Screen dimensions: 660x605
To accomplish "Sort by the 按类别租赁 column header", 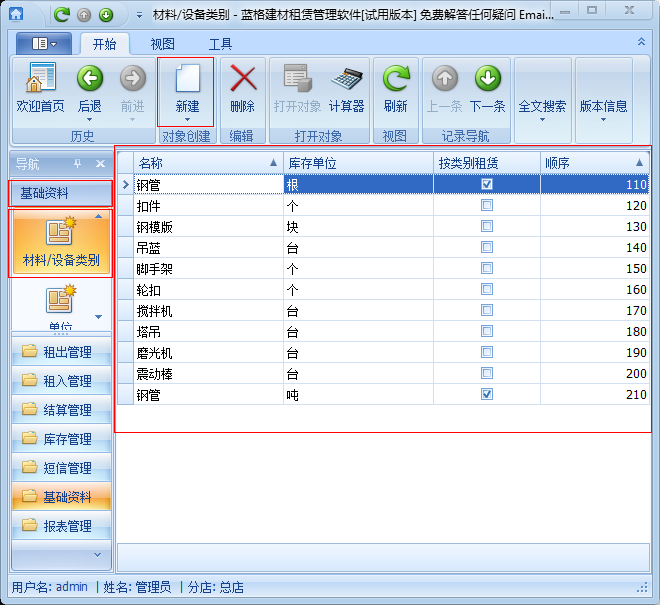I will [x=487, y=163].
